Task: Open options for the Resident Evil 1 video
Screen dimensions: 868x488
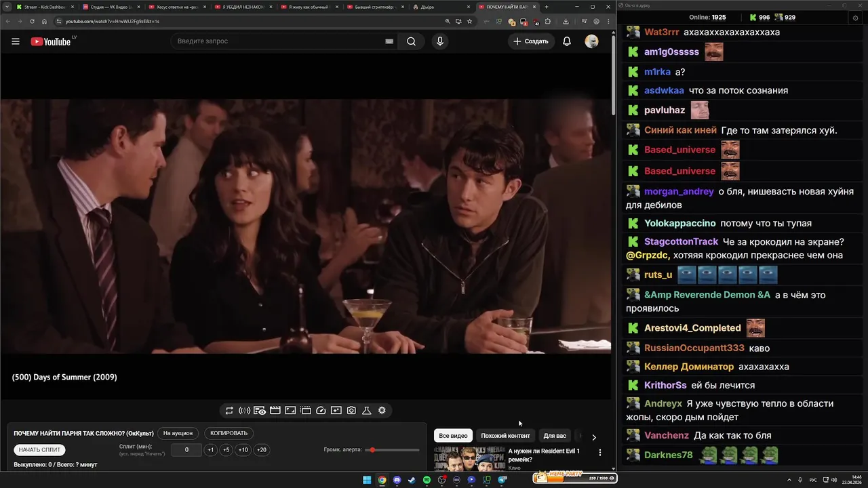Action: [599, 452]
